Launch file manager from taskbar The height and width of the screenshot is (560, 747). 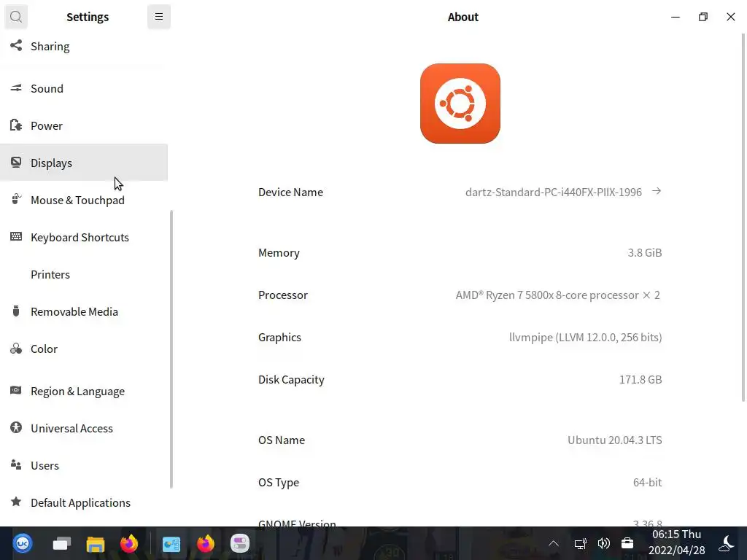coord(96,544)
